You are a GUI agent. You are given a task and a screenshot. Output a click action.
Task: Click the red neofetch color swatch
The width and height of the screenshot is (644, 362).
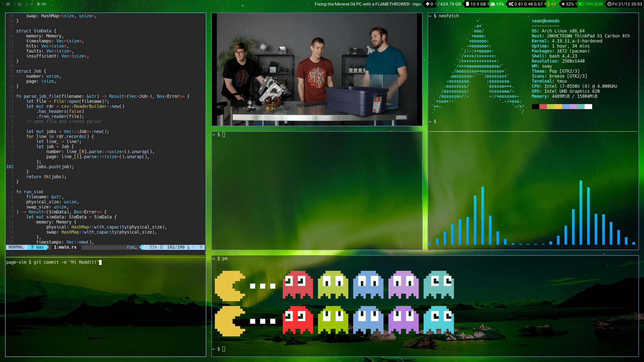click(543, 107)
